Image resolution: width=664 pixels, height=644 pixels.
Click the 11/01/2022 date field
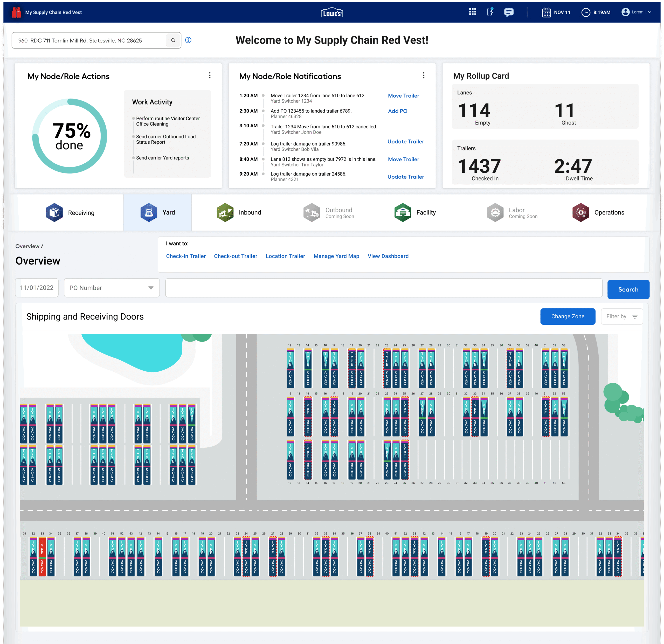37,288
